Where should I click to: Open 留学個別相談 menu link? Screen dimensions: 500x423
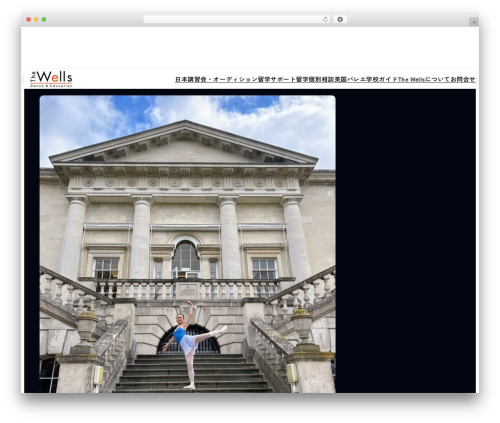pyautogui.click(x=315, y=79)
